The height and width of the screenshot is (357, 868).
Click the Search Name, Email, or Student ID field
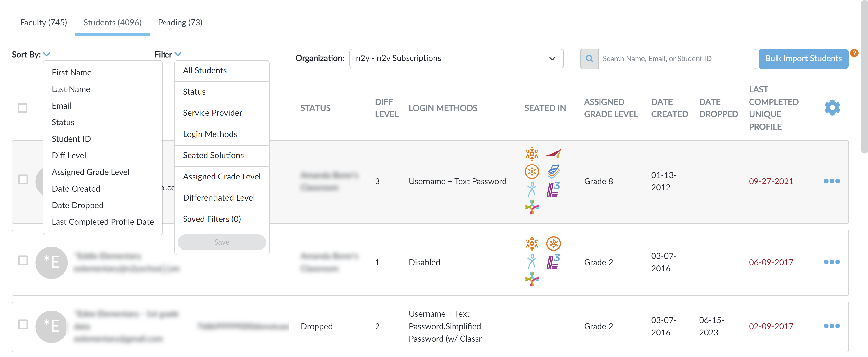[x=677, y=59]
